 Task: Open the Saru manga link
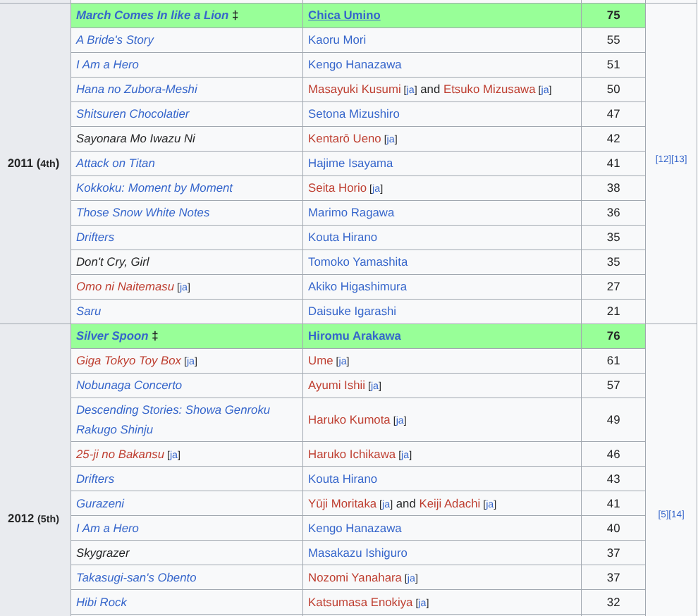(x=89, y=311)
